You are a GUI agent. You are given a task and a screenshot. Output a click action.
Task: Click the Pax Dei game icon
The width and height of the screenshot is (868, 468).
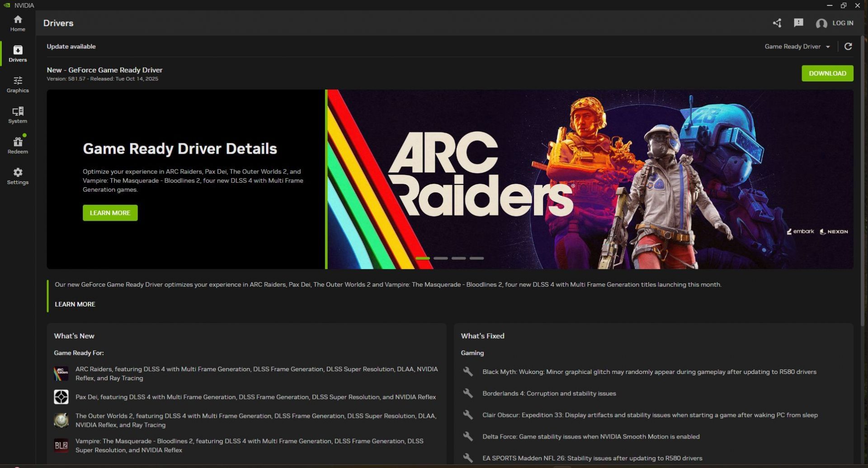[x=61, y=397]
